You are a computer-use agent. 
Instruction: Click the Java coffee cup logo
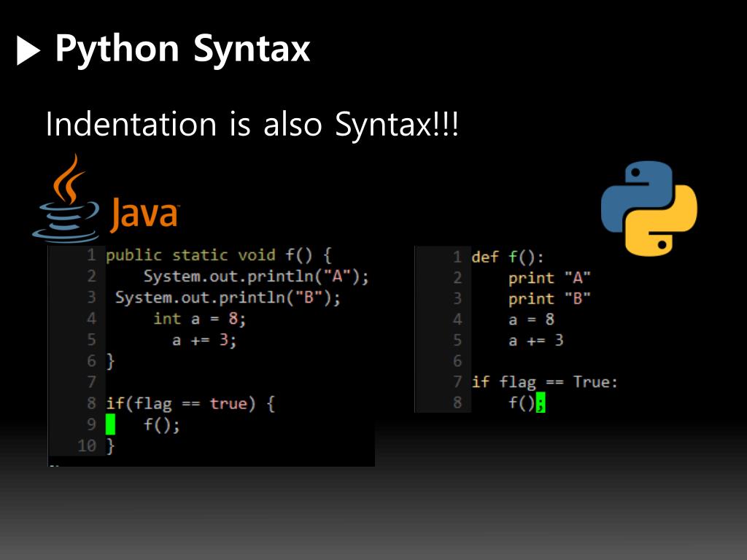[x=66, y=198]
